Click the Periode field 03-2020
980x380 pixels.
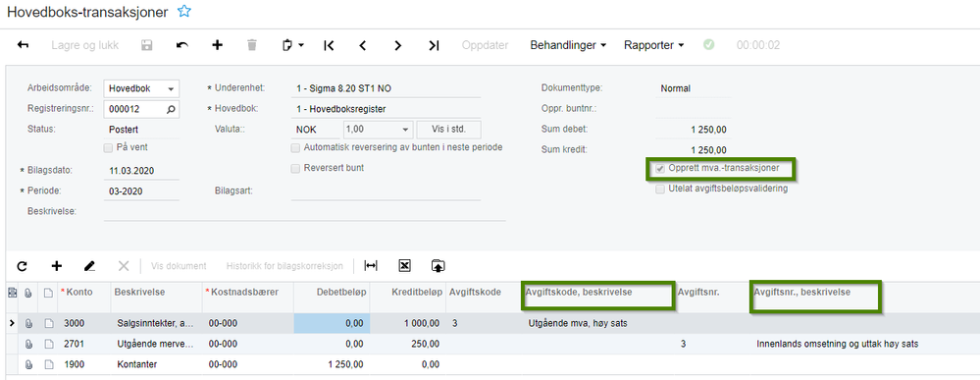coord(142,191)
